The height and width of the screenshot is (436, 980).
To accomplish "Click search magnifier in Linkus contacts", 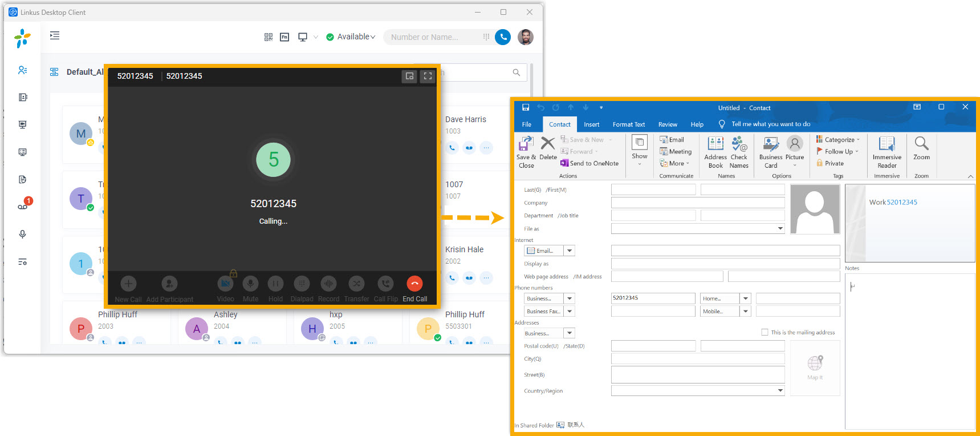I will (516, 72).
